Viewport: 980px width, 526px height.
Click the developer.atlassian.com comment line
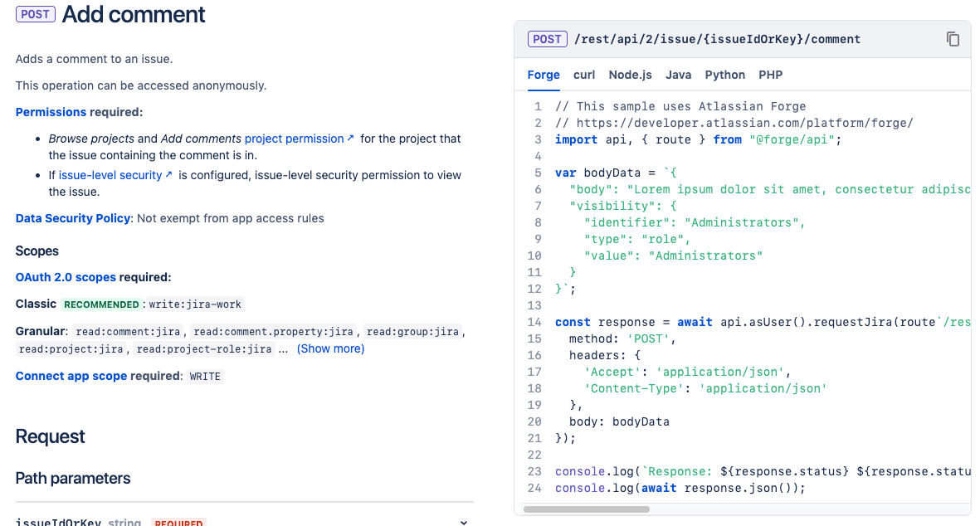734,123
